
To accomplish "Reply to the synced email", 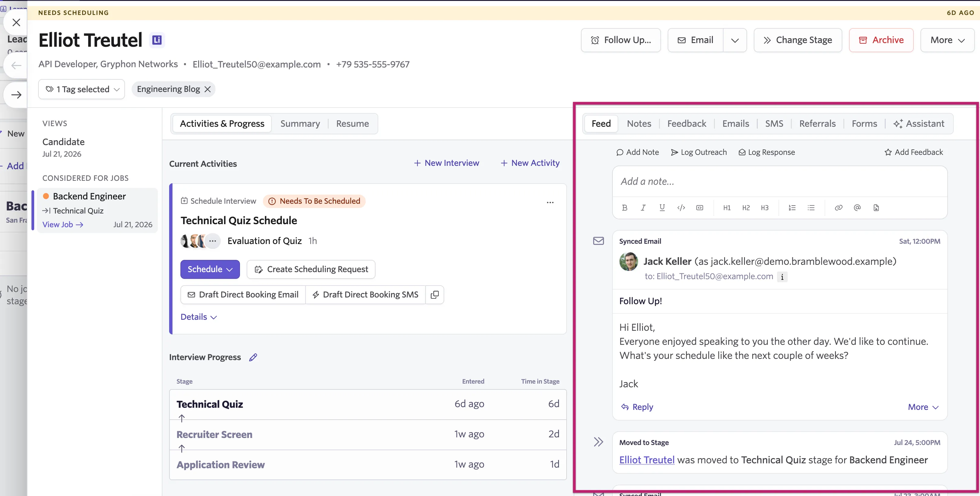I will pos(637,407).
